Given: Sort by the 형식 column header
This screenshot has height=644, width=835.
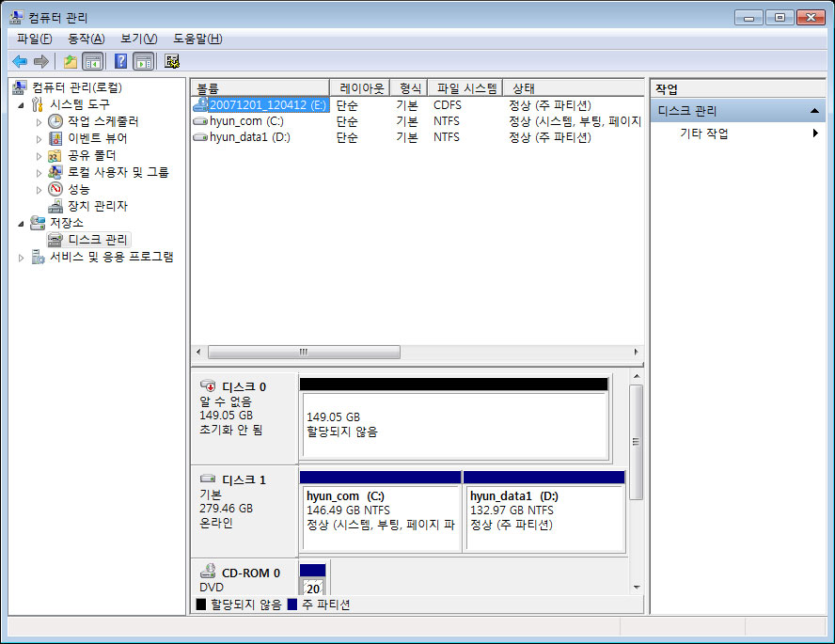Looking at the screenshot, I should 409,87.
